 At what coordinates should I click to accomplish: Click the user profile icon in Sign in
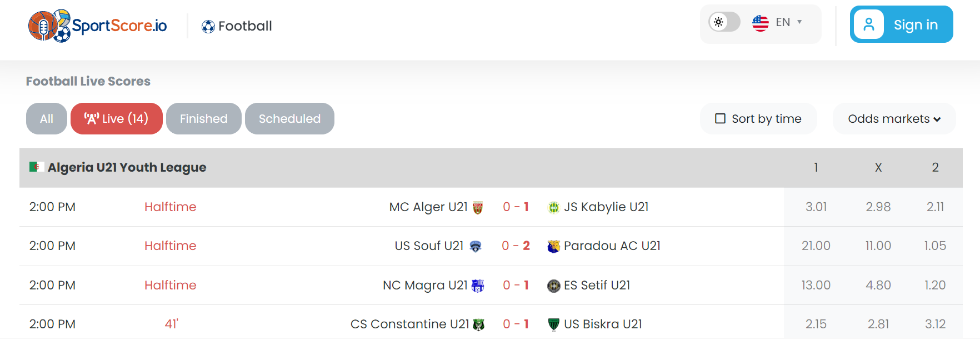868,24
